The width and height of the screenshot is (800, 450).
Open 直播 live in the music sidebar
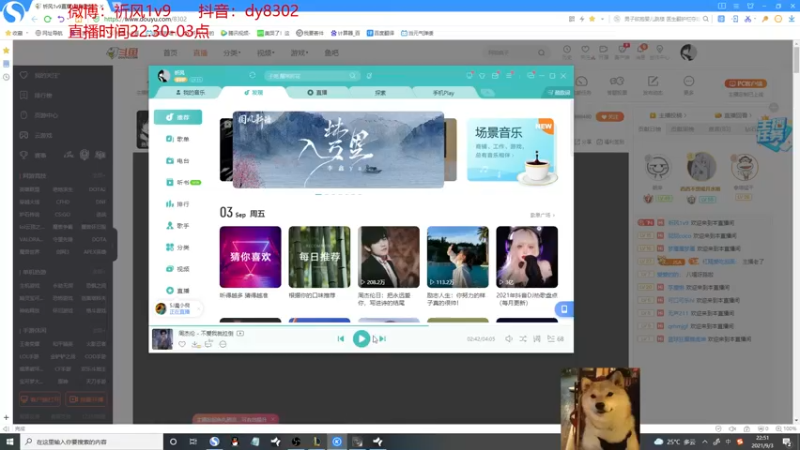pos(178,291)
